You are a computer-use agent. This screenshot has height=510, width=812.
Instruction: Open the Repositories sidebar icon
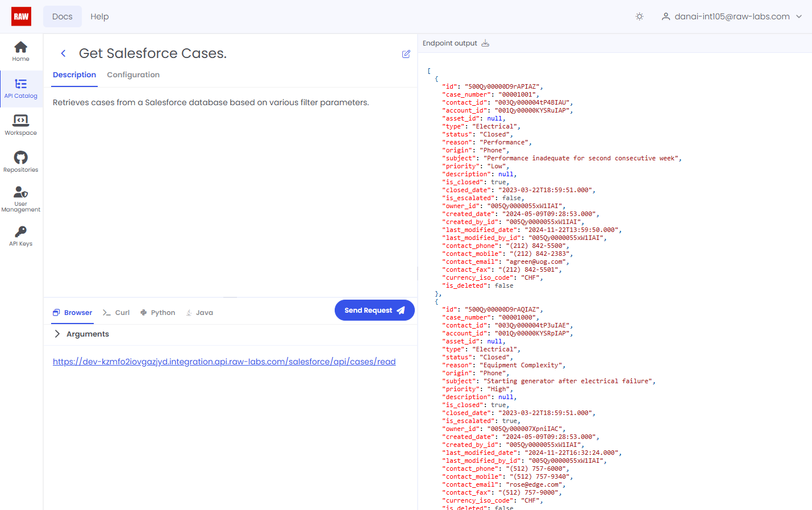21,162
